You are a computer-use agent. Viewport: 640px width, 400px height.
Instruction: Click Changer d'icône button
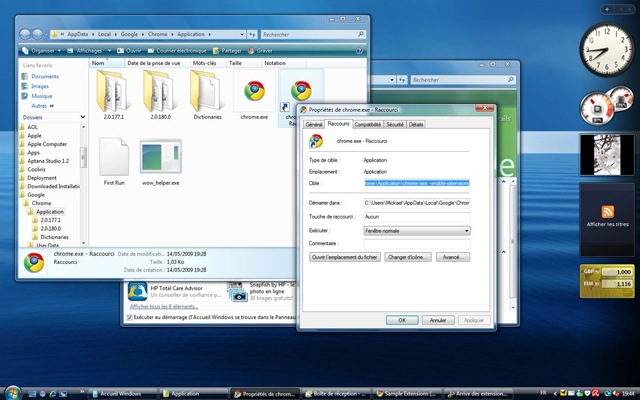click(408, 257)
